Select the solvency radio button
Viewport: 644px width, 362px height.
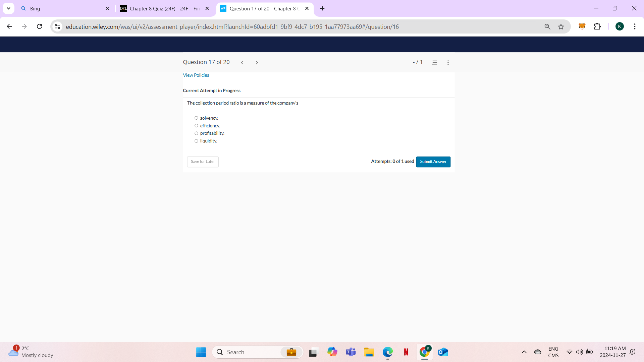197,118
